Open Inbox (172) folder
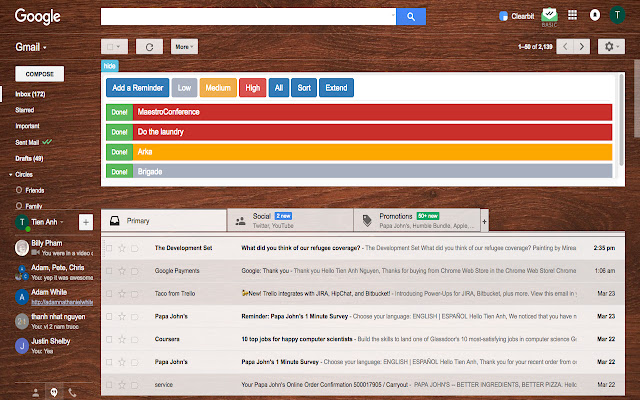This screenshot has width=640, height=400. (30, 94)
